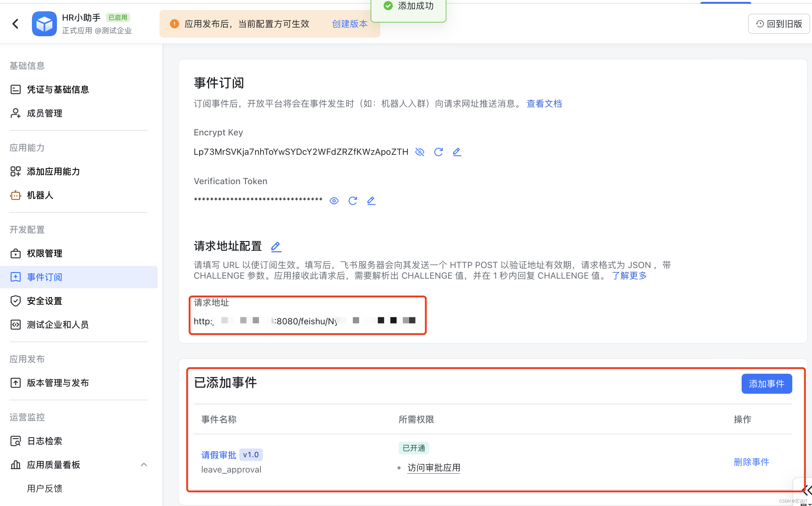Edit 请求地址配置 with the pencil icon
The width and height of the screenshot is (812, 506).
[276, 247]
